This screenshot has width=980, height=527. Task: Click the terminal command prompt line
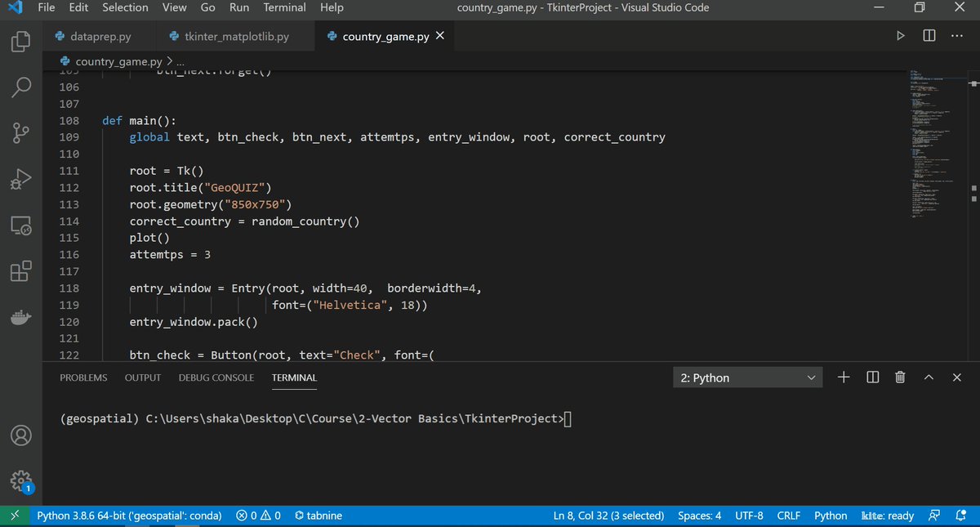(317, 419)
